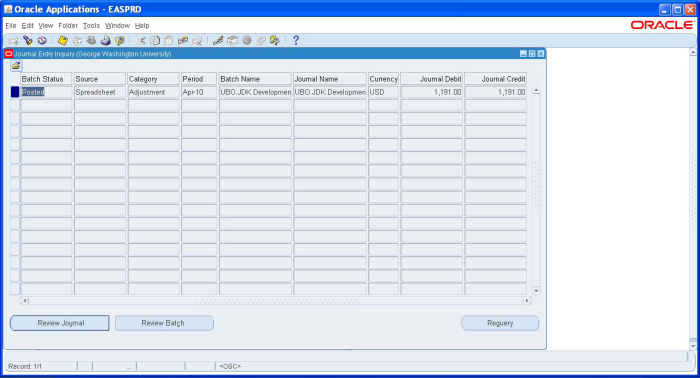The image size is (700, 378).
Task: Click the 1,191.00 Journal Credit cell
Action: (x=496, y=92)
